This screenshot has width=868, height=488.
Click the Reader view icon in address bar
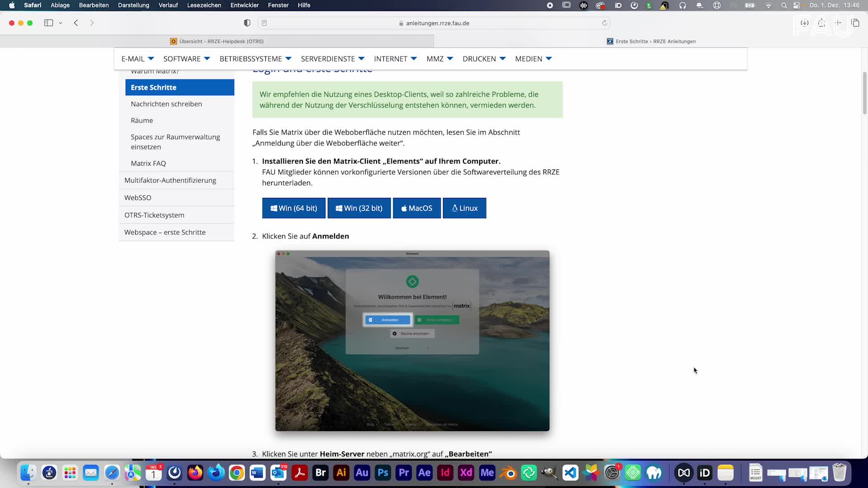pos(264,23)
